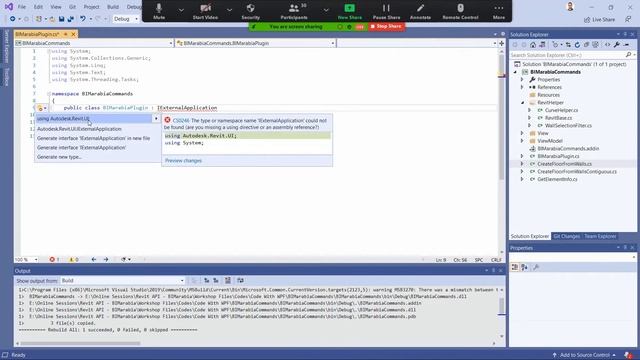Close the BIMarabiaPlugin.cs tab
640x360 pixels.
tap(73, 34)
